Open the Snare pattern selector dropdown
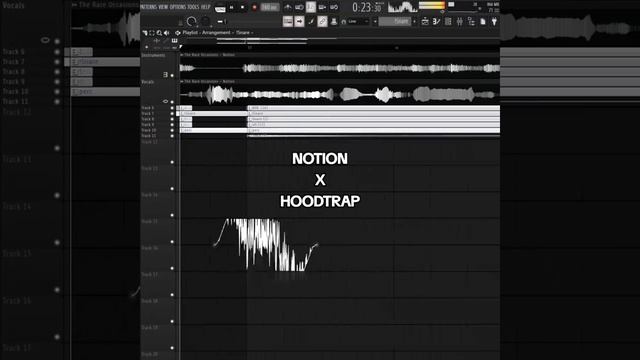The width and height of the screenshot is (640, 360). (x=394, y=22)
